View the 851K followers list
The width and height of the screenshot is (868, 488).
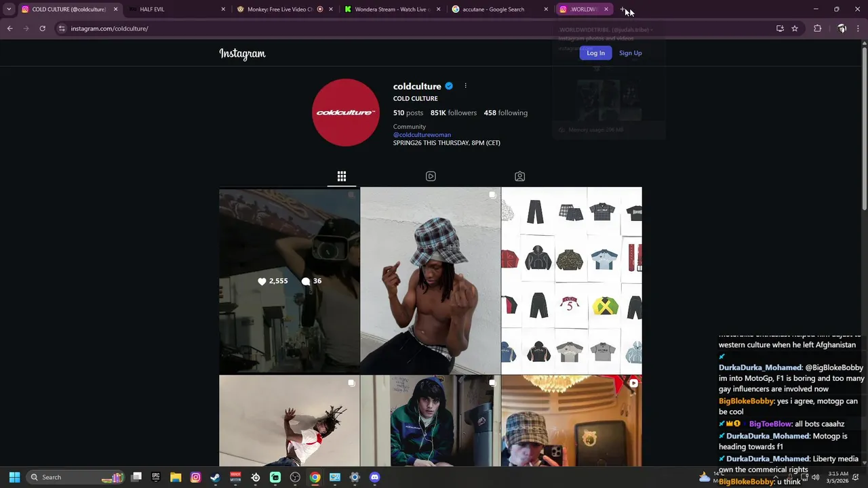(x=454, y=113)
